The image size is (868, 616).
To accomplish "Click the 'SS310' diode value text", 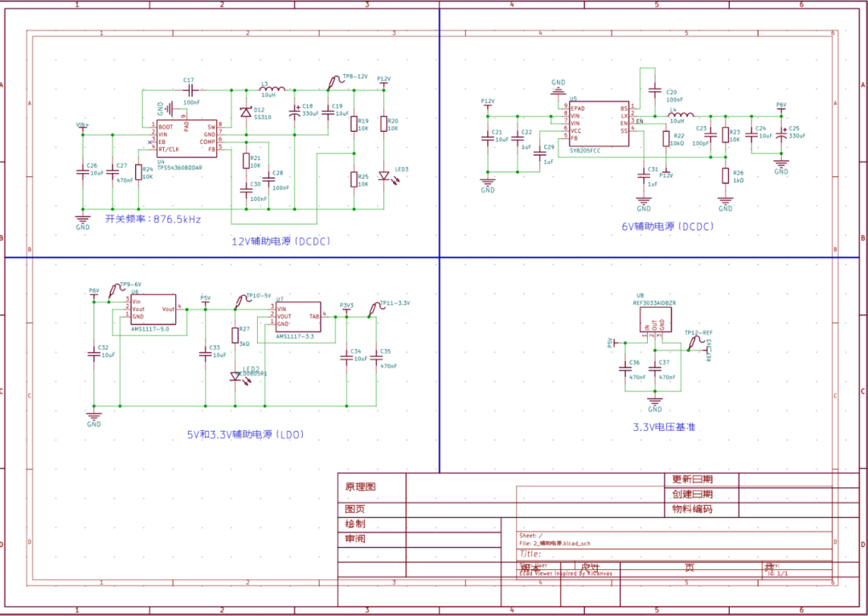I will 262,117.
